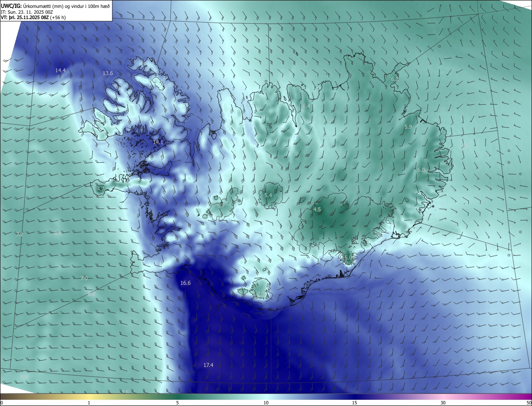Click the initial time line 'IT: Sun. 23. 11. 2025 00Z'
532x406 pixels.
point(27,12)
